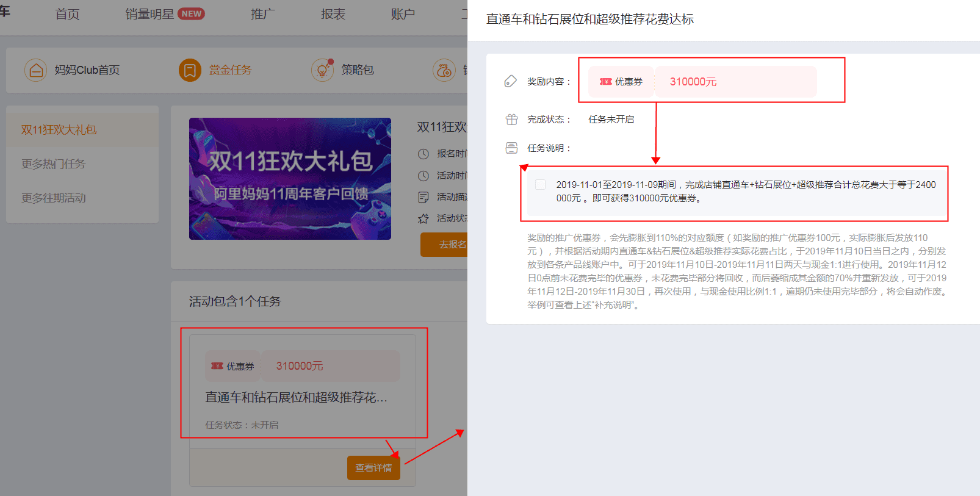Open the 推广 menu item

pyautogui.click(x=262, y=14)
